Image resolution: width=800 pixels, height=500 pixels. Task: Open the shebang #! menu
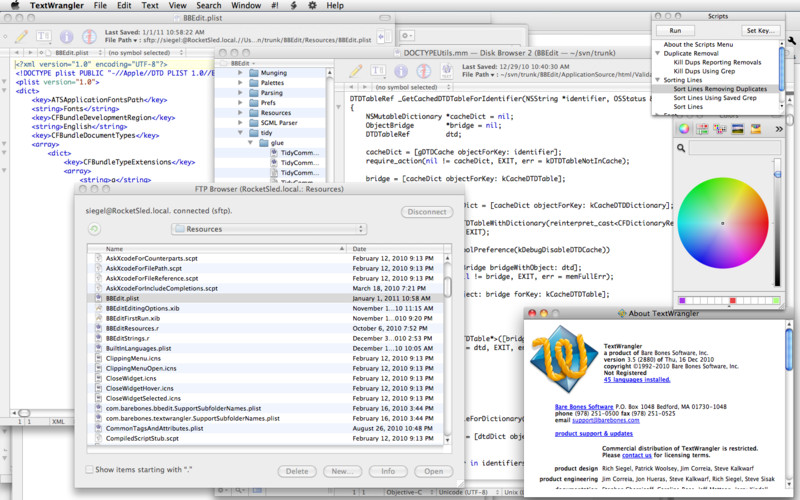[275, 6]
